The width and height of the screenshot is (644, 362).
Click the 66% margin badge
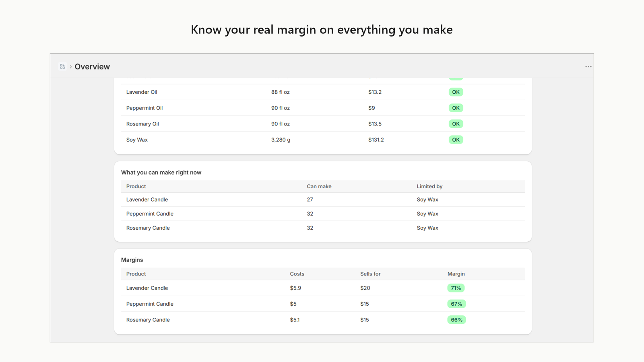(x=456, y=320)
